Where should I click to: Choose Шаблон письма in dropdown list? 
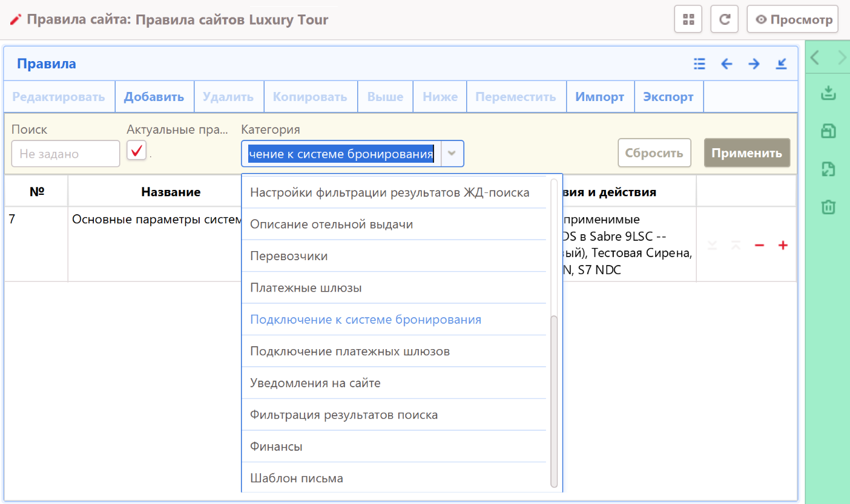[x=297, y=479]
